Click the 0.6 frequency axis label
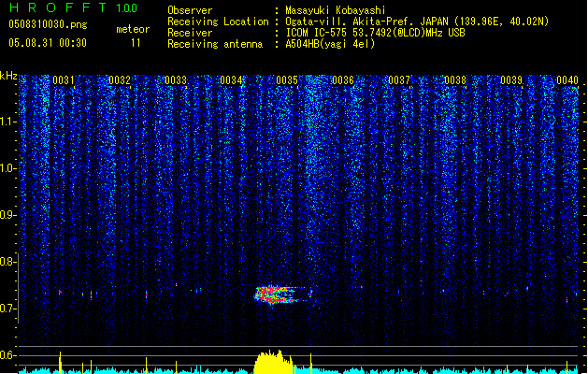 (7, 355)
